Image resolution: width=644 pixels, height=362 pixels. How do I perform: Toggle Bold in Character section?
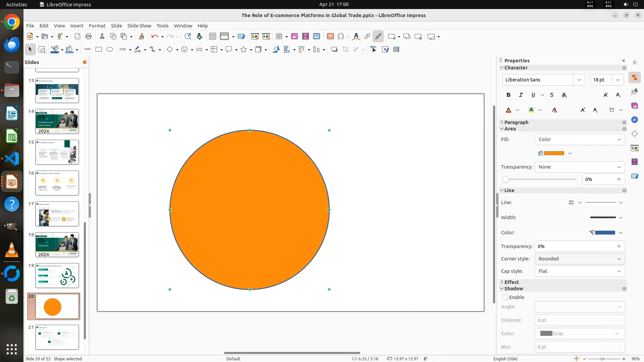click(x=508, y=95)
